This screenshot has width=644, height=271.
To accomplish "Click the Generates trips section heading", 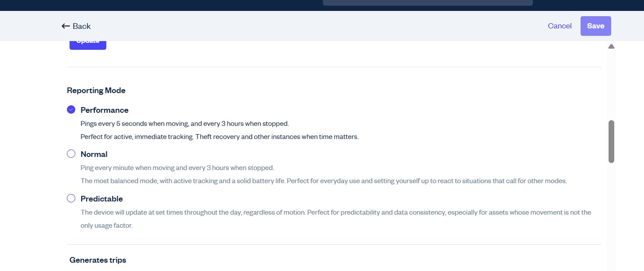I will click(x=98, y=260).
